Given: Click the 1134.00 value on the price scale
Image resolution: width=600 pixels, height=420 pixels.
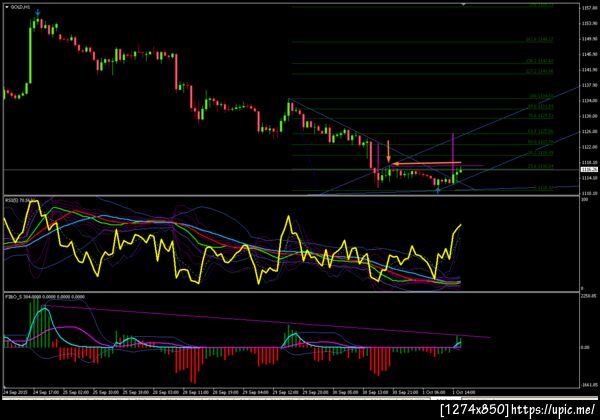Looking at the screenshot, I should click(x=589, y=101).
